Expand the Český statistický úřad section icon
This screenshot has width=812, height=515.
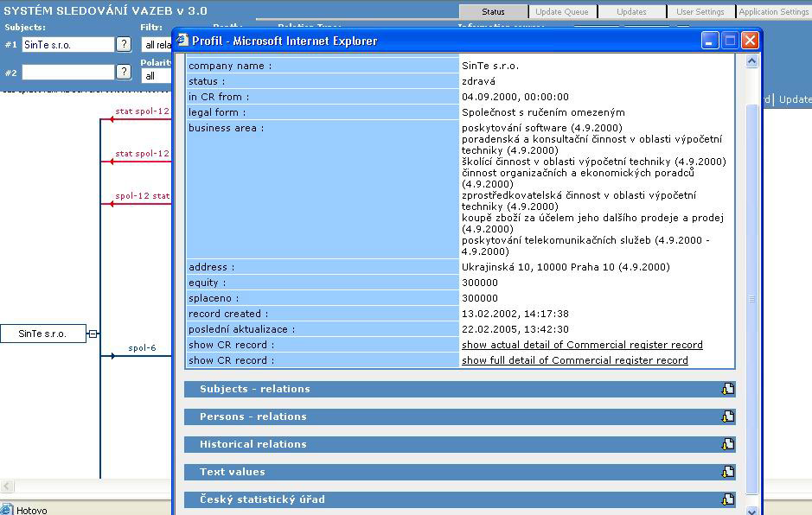[x=728, y=499]
